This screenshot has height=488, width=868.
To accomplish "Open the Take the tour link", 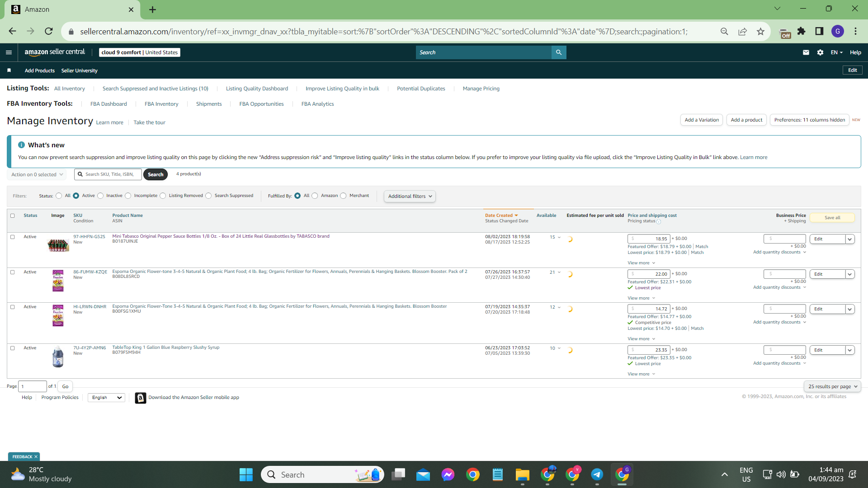I will pyautogui.click(x=149, y=122).
